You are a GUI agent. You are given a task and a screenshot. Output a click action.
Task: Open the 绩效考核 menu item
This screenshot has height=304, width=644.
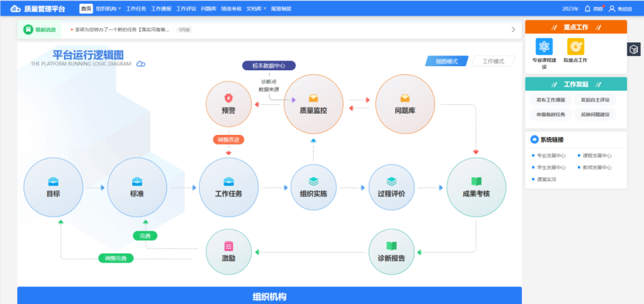[x=232, y=9]
